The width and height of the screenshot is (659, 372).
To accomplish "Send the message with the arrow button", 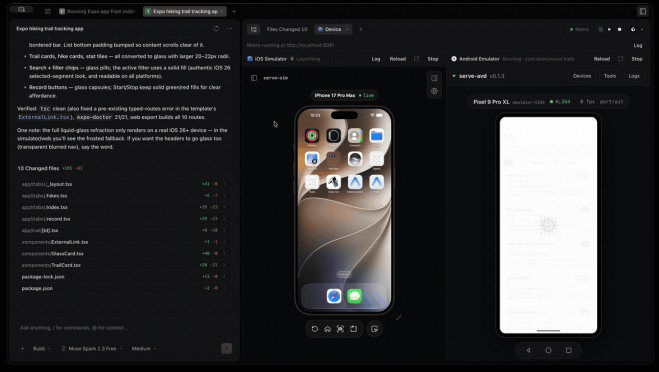I will (x=227, y=348).
